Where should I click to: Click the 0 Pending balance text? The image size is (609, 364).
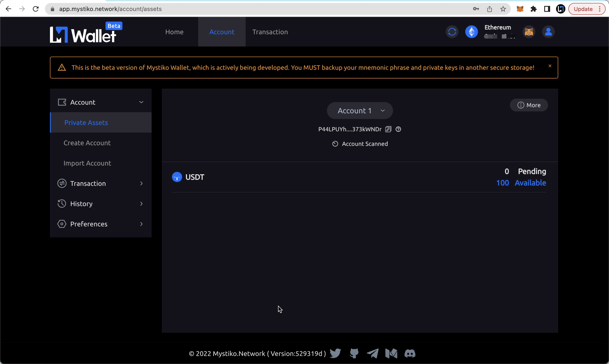(525, 171)
